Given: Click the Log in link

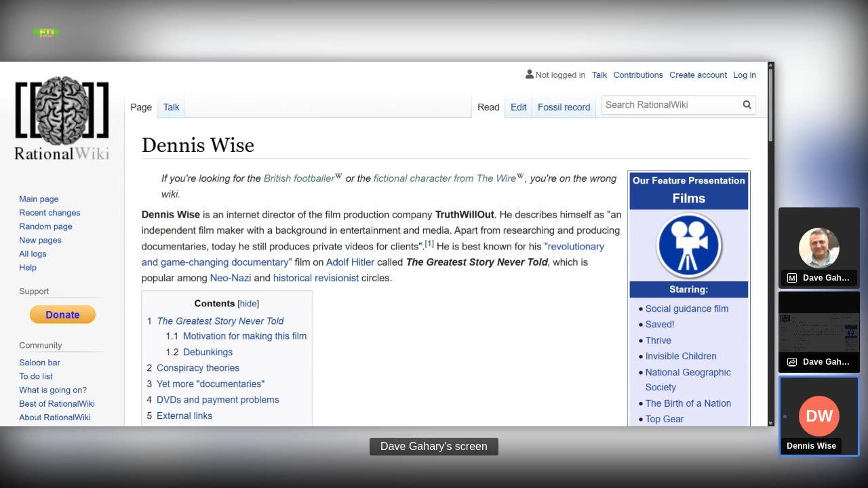Looking at the screenshot, I should 745,75.
